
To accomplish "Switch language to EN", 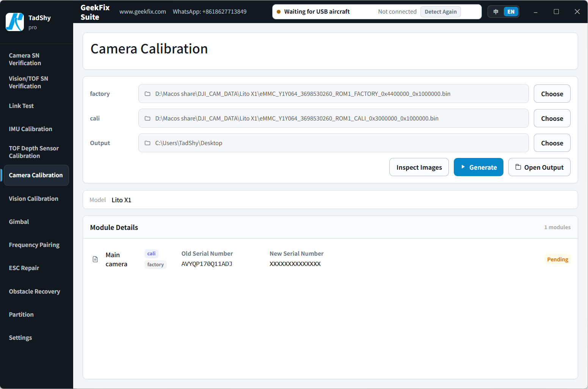I will [511, 12].
